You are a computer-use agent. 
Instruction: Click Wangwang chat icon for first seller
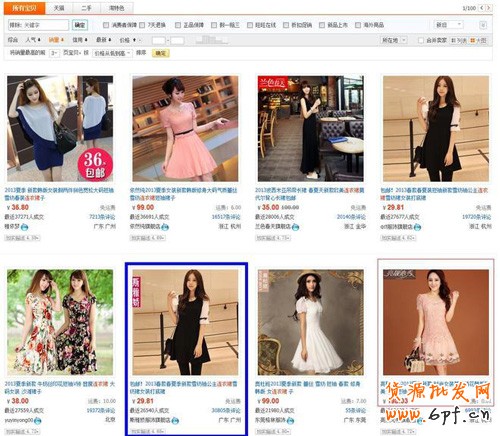(24, 227)
